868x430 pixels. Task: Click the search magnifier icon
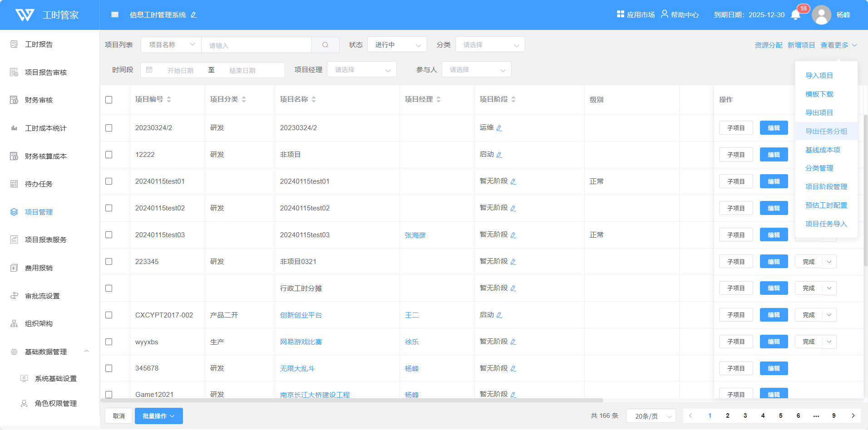tap(325, 45)
